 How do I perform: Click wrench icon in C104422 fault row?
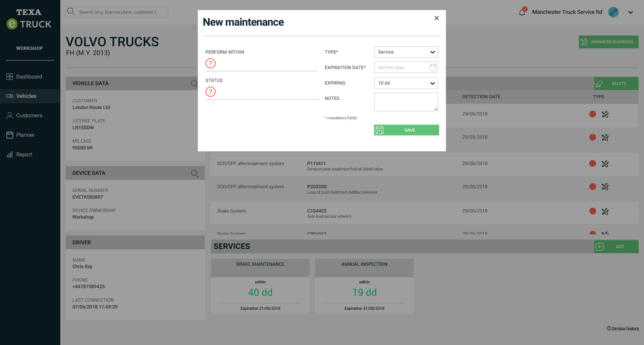point(605,211)
